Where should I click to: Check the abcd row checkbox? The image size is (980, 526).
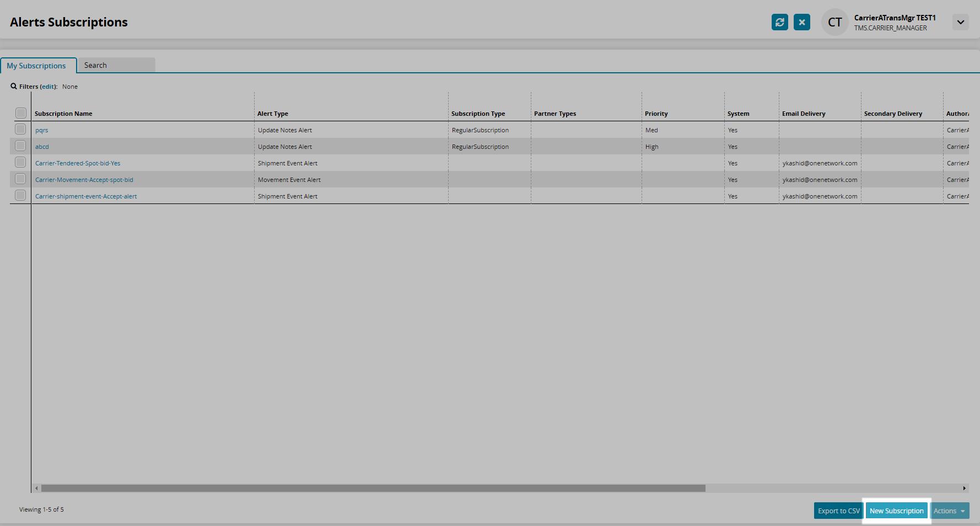(20, 146)
